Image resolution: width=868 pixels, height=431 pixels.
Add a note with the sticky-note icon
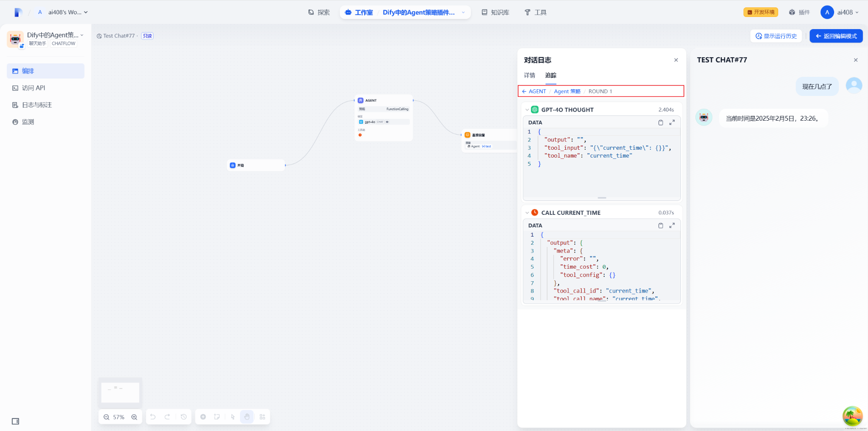(217, 417)
